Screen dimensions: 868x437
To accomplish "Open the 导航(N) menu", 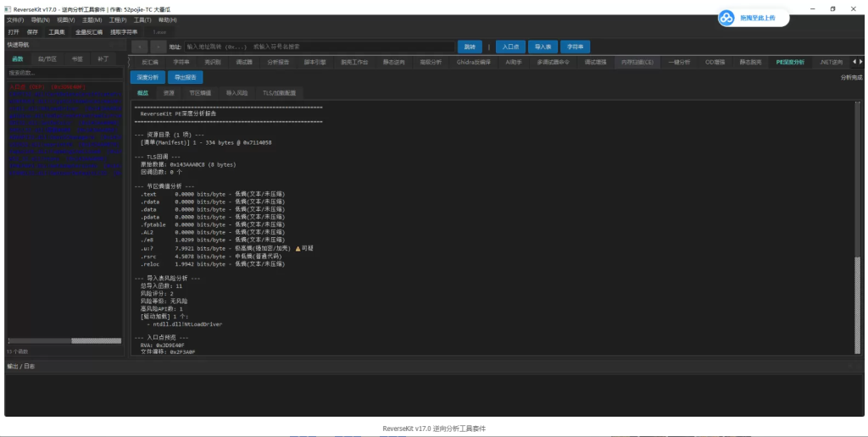I will coord(40,20).
